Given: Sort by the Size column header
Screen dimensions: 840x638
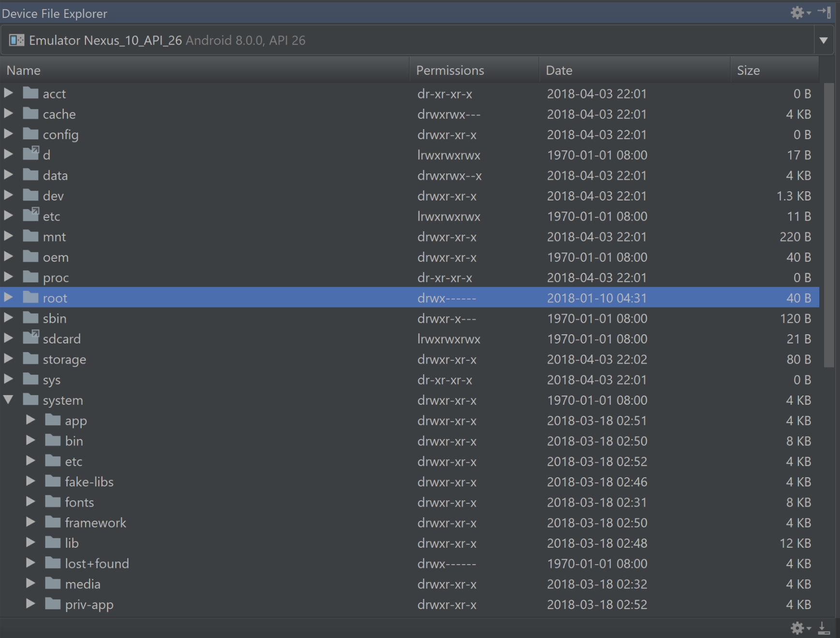Looking at the screenshot, I should pos(775,70).
